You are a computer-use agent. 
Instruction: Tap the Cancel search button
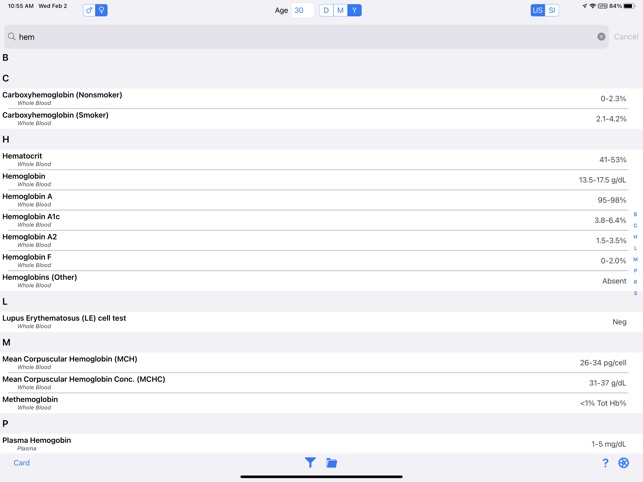click(626, 37)
